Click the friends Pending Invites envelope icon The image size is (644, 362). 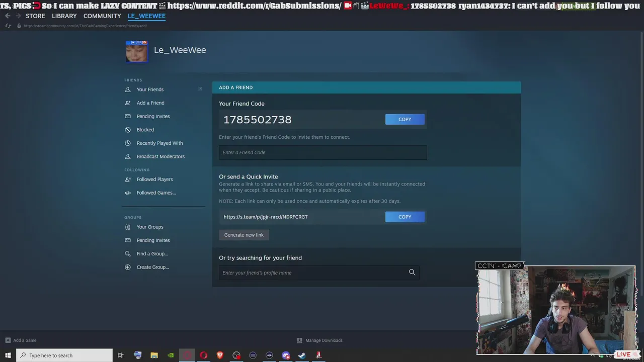(x=128, y=117)
